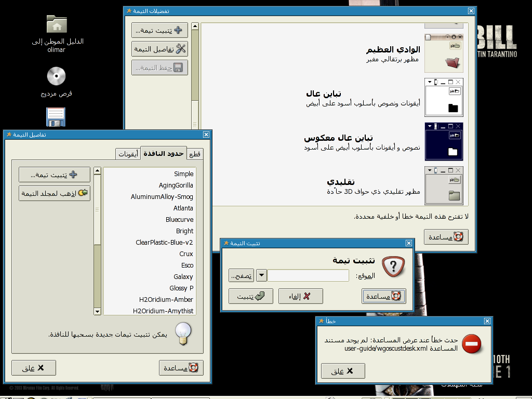Click into the theme location text field
This screenshot has height=399, width=532.
pyautogui.click(x=308, y=275)
